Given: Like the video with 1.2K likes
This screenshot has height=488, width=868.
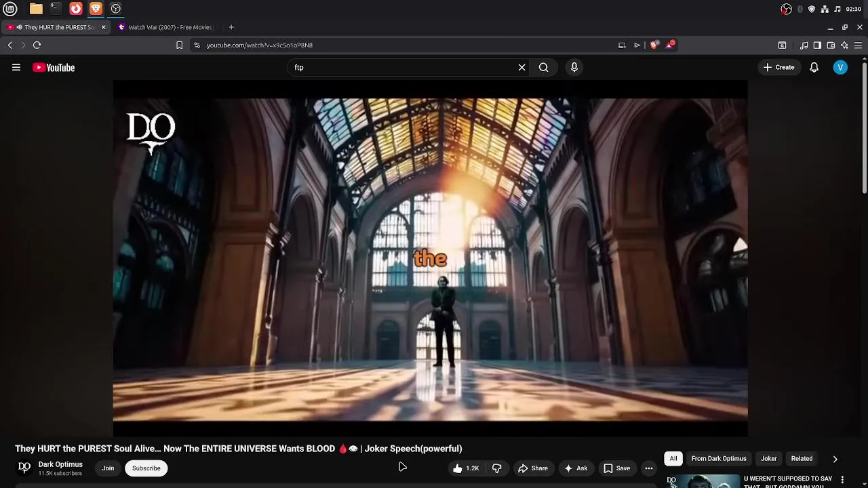Looking at the screenshot, I should (x=466, y=468).
